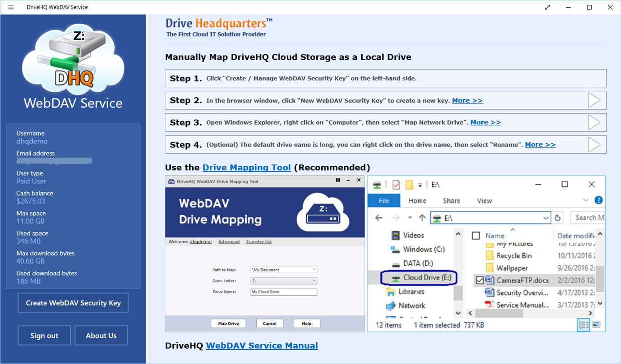
Task: Open the WebDAV Service Manual link
Action: tap(262, 346)
